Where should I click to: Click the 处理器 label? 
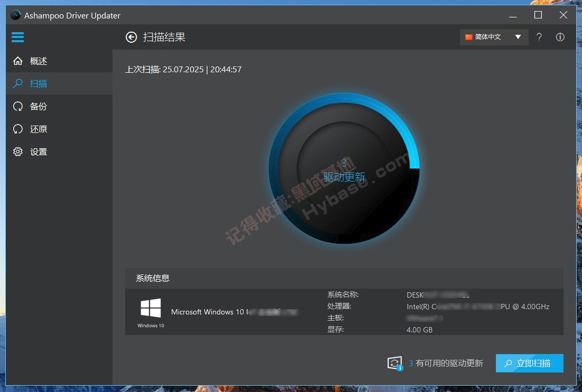pyautogui.click(x=339, y=307)
